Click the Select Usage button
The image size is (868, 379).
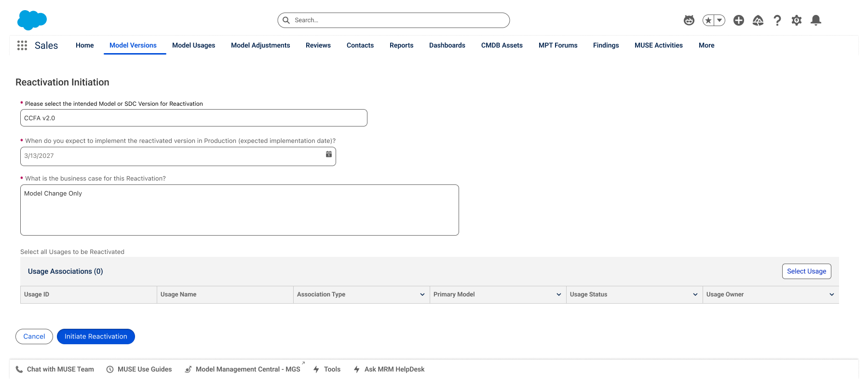[807, 271]
